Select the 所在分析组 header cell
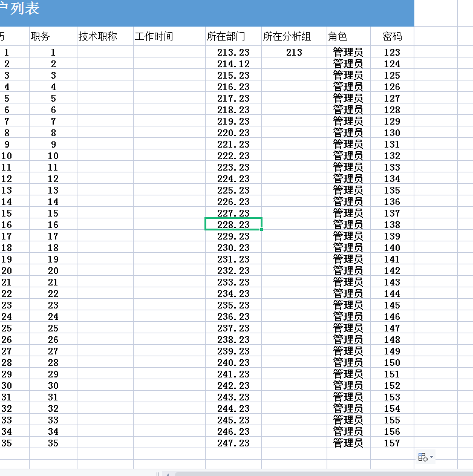Viewport: 473px width, 476px height. click(294, 36)
